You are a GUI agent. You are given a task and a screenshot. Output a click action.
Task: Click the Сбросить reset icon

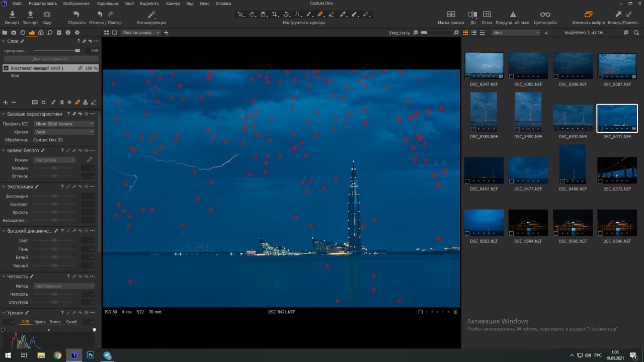[x=76, y=15]
